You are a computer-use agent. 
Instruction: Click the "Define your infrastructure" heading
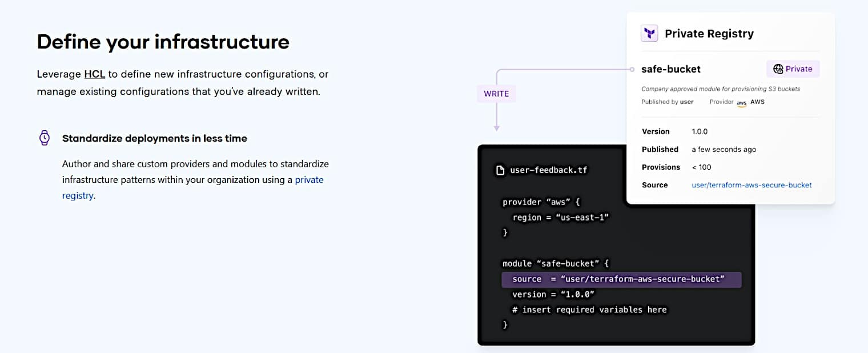(x=163, y=42)
